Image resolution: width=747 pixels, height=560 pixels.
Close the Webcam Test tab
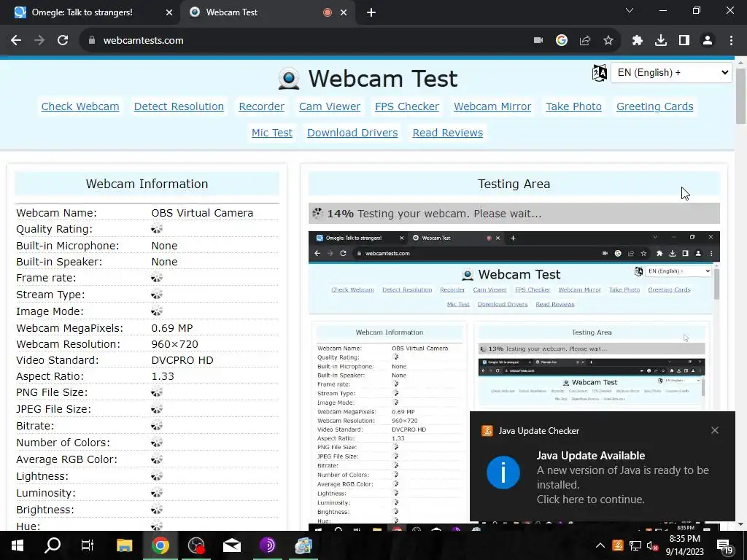tap(344, 13)
